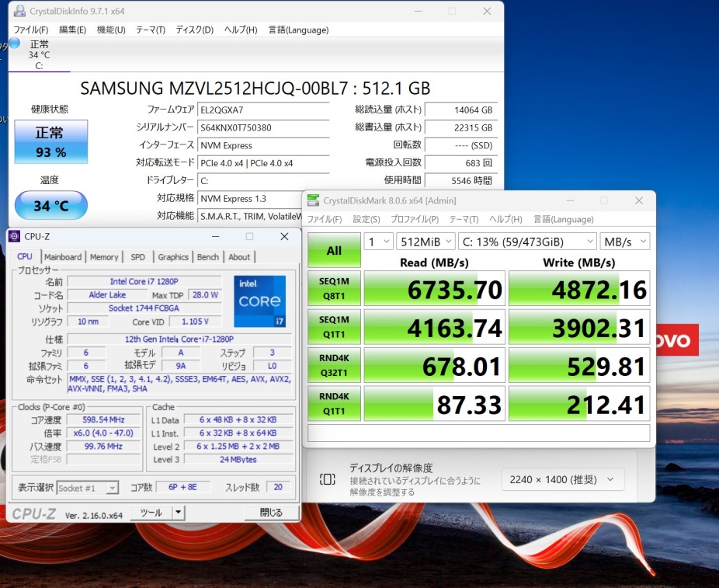
Task: Click power-on hours value 5546 時間
Action: click(x=461, y=181)
